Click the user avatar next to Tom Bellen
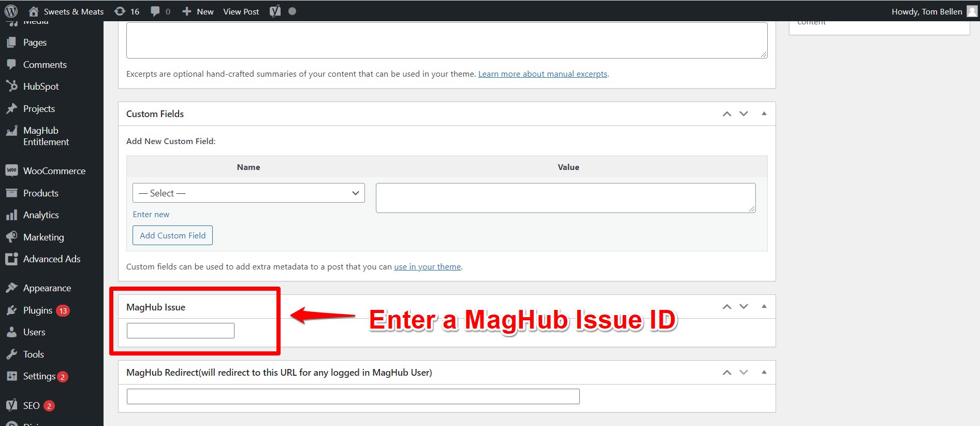Image resolution: width=980 pixels, height=426 pixels. coord(972,11)
